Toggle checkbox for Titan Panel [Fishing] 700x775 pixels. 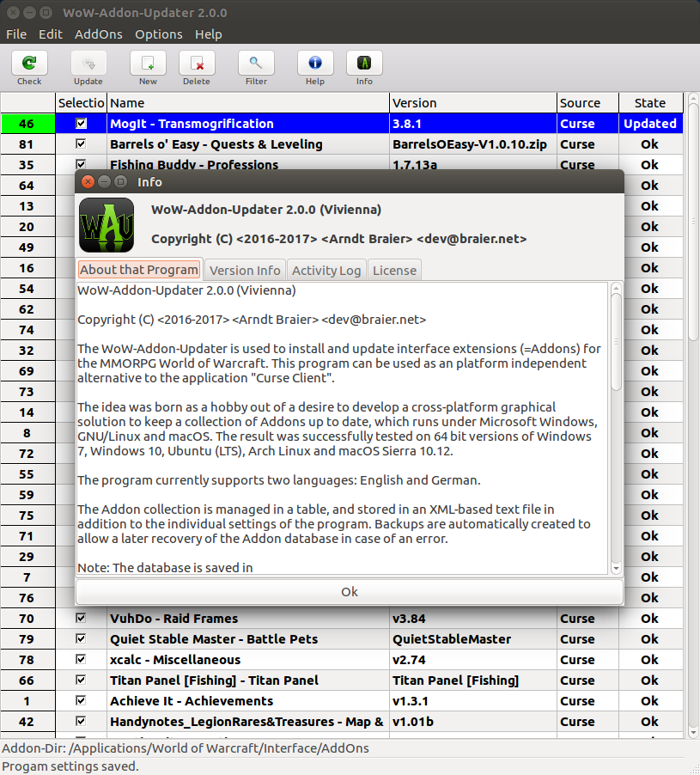pyautogui.click(x=81, y=680)
